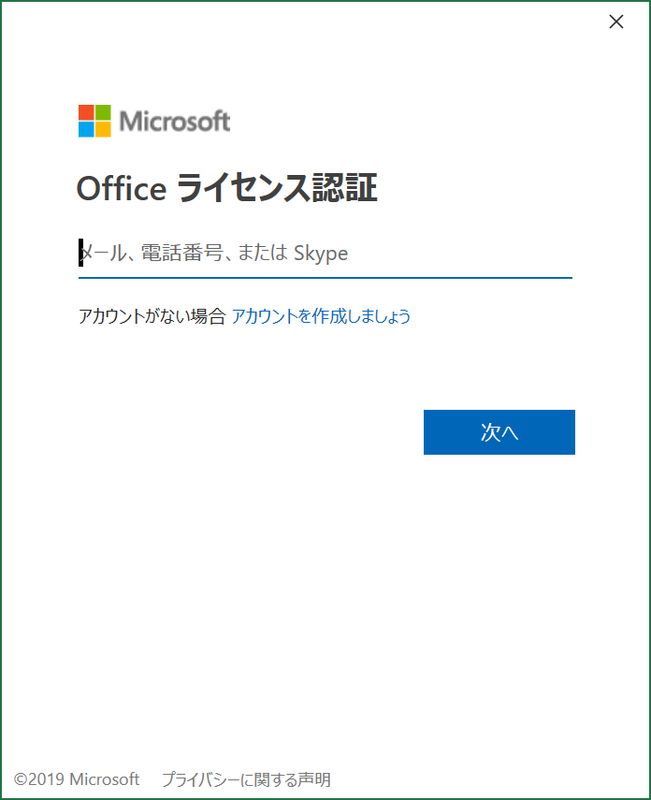The image size is (651, 800).
Task: Select the blue square in the Microsoft logo
Action: pos(86,128)
